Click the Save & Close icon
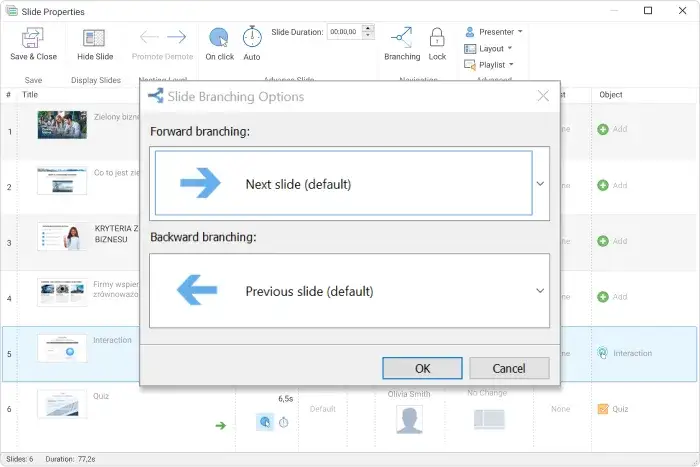The image size is (700, 467). (33, 39)
